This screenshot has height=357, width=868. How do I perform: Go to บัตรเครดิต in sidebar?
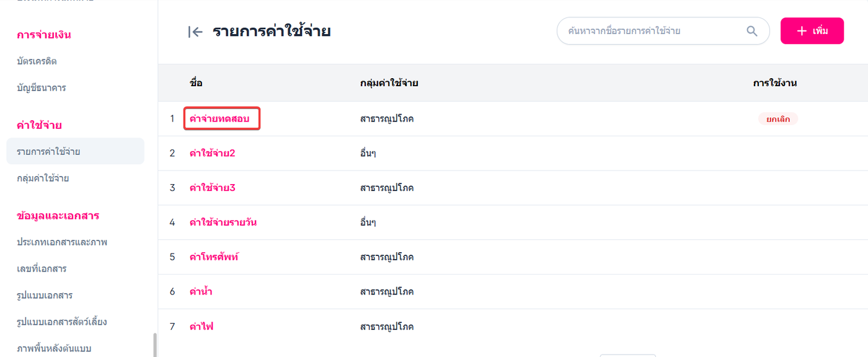[x=37, y=61]
